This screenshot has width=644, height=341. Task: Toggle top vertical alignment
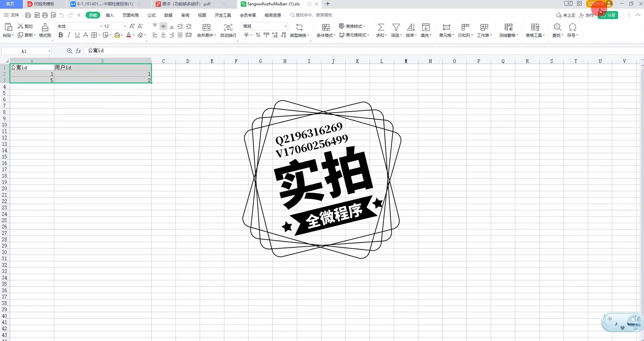click(x=155, y=26)
